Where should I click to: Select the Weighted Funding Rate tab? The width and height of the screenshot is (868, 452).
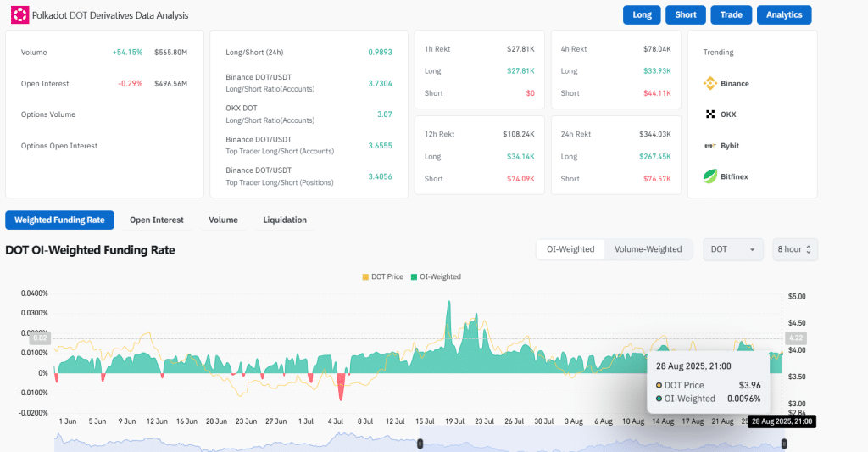(x=59, y=220)
